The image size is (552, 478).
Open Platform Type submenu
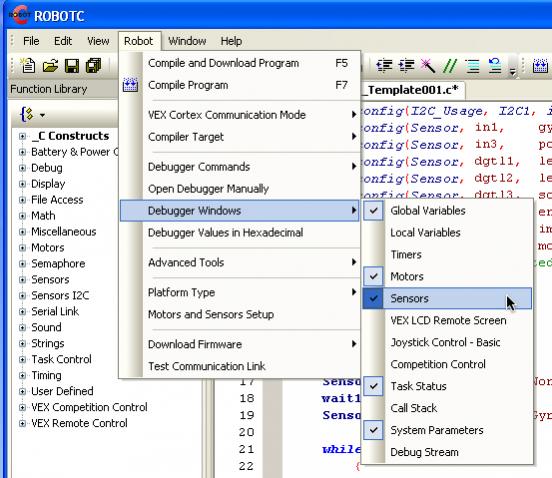coord(239,292)
